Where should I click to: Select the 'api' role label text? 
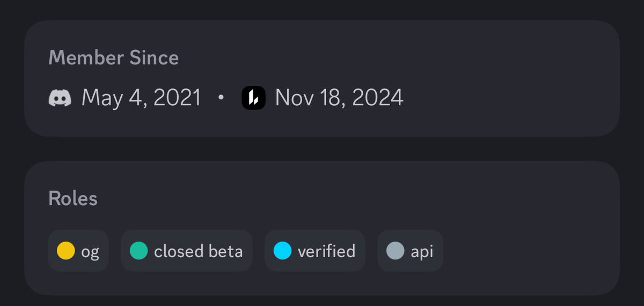pos(422,252)
